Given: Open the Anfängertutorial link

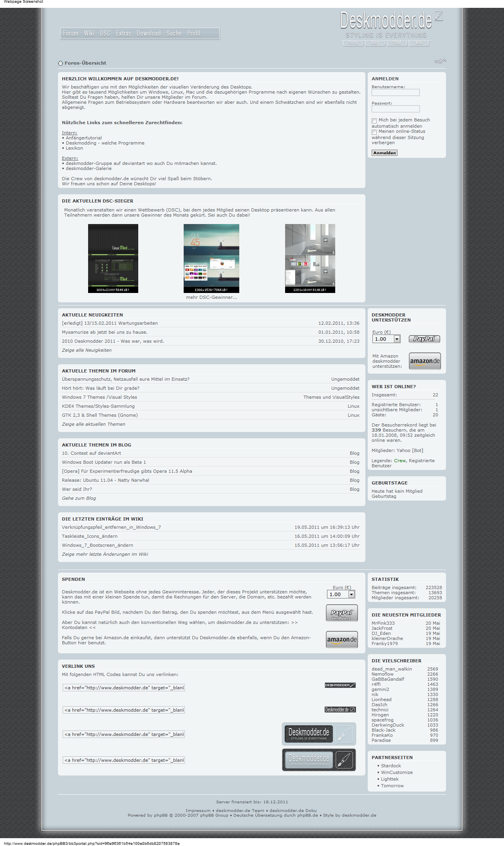Looking at the screenshot, I should tap(84, 138).
